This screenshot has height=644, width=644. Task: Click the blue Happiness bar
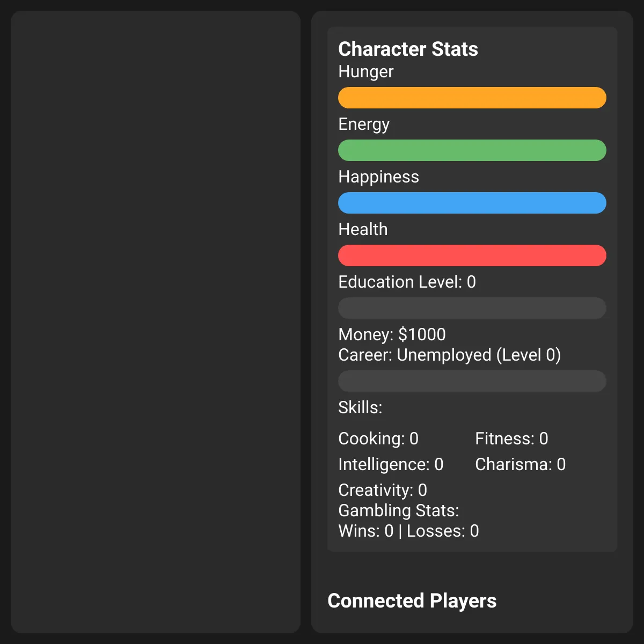pyautogui.click(x=472, y=203)
